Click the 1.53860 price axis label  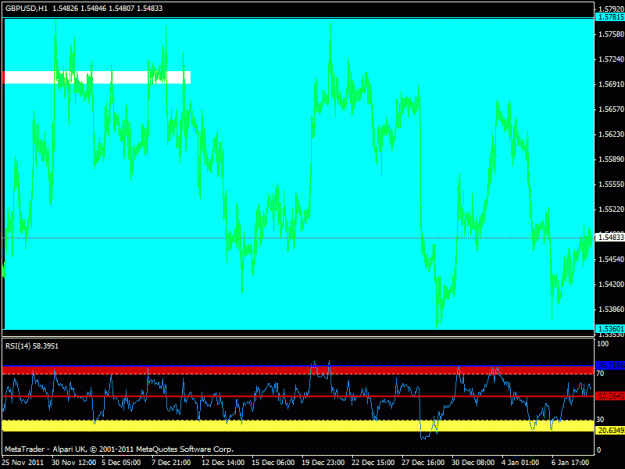tap(611, 309)
